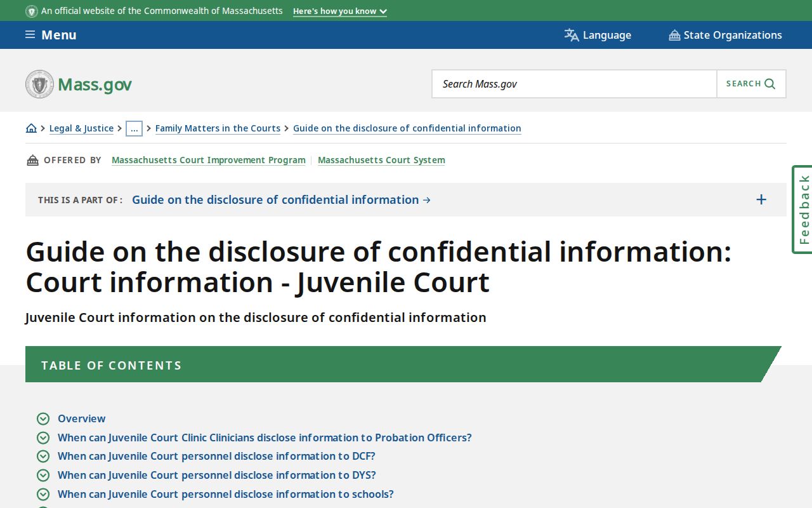Click the Massachusetts state seal logo
Image resolution: width=812 pixels, height=508 pixels.
click(x=39, y=84)
